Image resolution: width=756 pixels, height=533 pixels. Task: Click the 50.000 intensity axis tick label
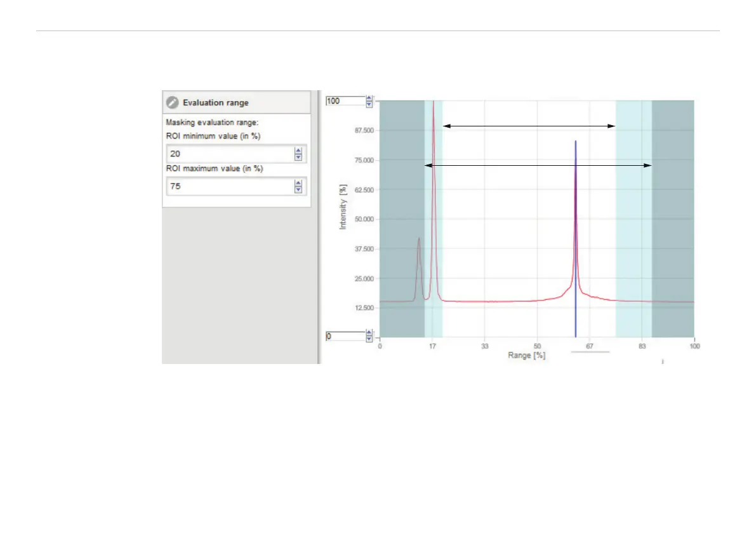click(x=364, y=219)
